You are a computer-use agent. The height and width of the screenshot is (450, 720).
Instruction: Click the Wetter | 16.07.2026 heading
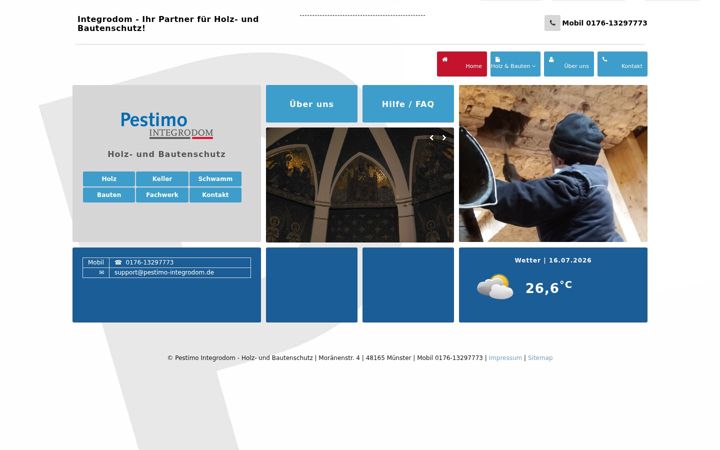pyautogui.click(x=553, y=260)
